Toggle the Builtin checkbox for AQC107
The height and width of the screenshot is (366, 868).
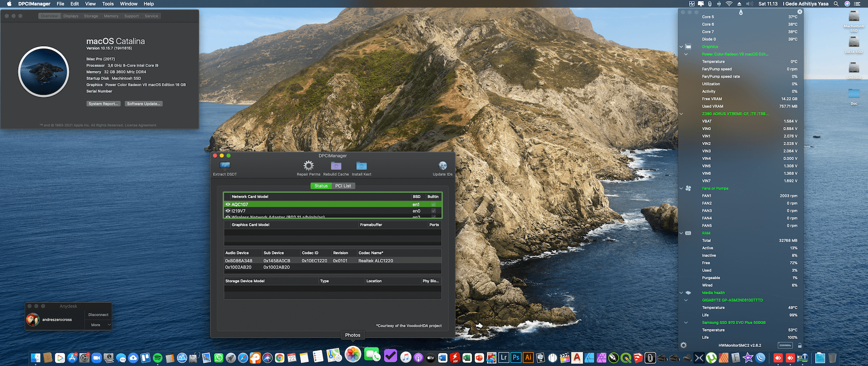tap(434, 204)
